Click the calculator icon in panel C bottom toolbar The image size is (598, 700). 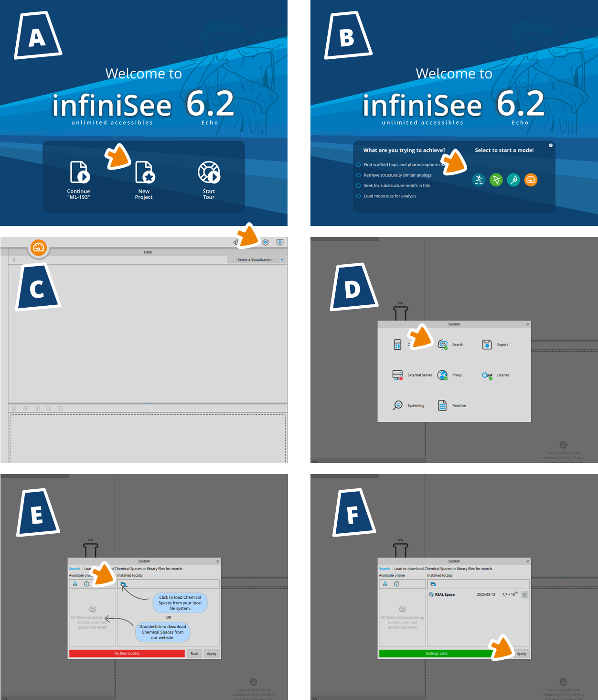click(x=14, y=408)
